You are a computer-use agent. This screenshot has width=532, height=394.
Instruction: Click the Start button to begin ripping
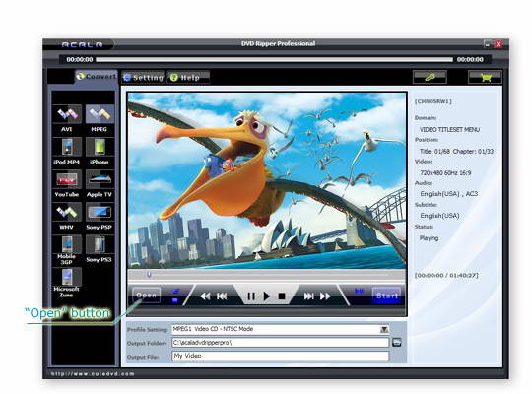(387, 295)
